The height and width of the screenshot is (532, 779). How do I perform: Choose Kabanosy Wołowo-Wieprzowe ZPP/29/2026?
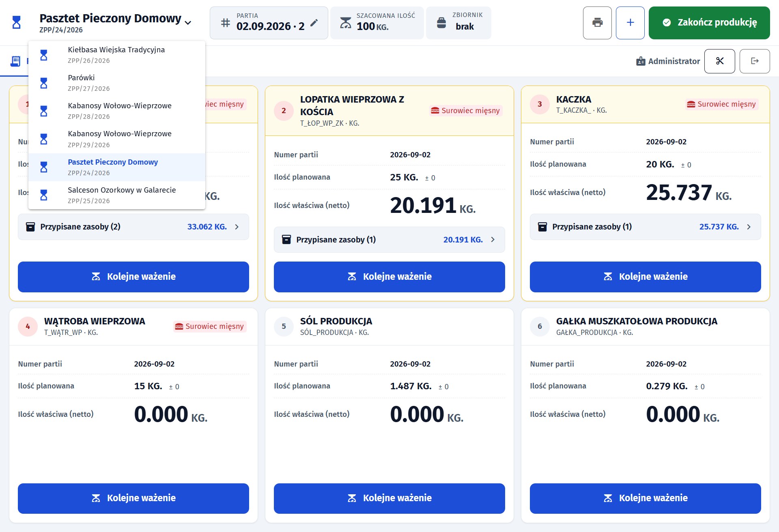pyautogui.click(x=117, y=139)
